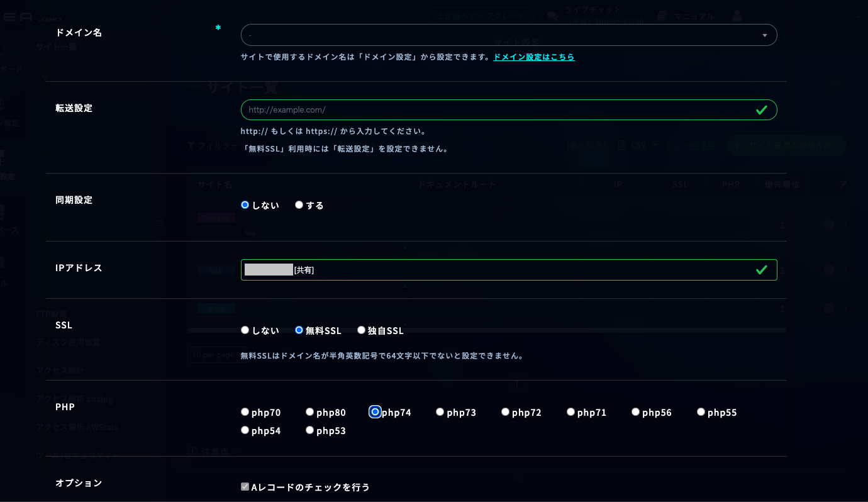This screenshot has height=502, width=868.
Task: Select the php80 radio button
Action: click(x=309, y=411)
